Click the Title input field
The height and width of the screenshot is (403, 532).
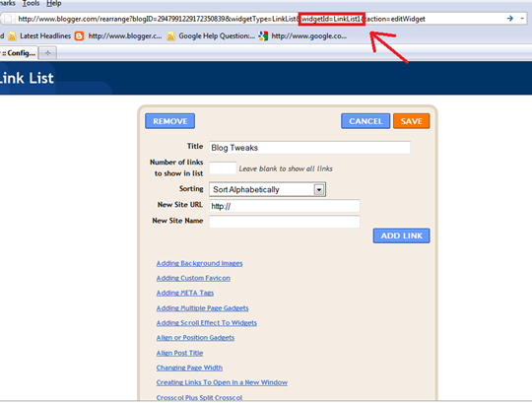pyautogui.click(x=309, y=148)
